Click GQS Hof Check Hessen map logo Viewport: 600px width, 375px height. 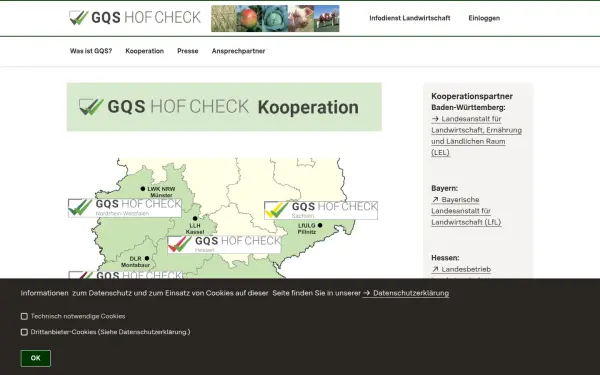tap(224, 244)
